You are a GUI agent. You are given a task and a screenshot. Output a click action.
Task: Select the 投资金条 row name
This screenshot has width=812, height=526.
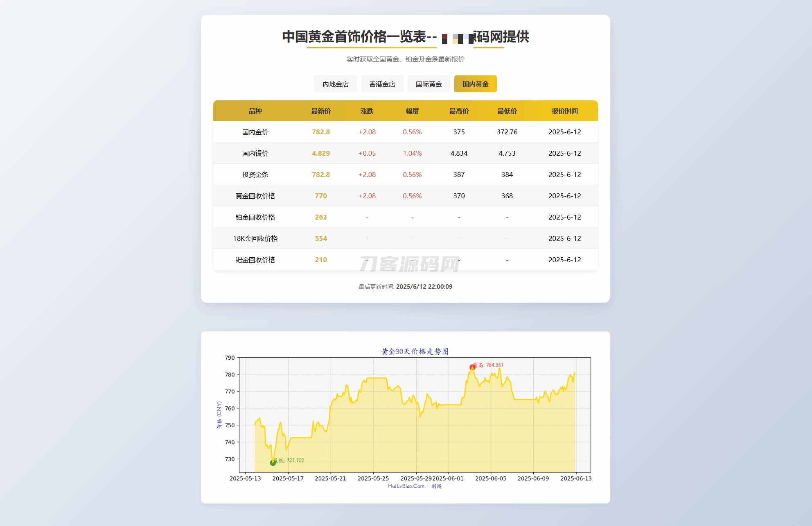pos(255,175)
